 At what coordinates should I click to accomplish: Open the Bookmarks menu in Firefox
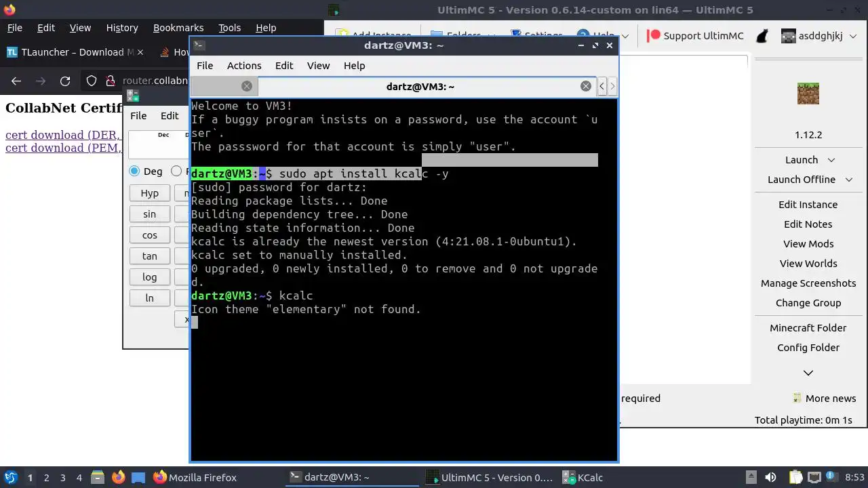pyautogui.click(x=178, y=28)
